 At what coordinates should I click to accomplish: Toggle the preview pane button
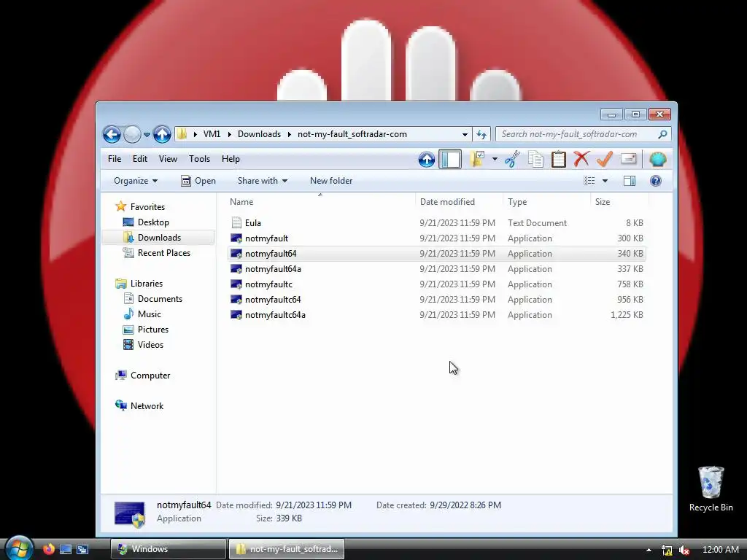coord(630,181)
